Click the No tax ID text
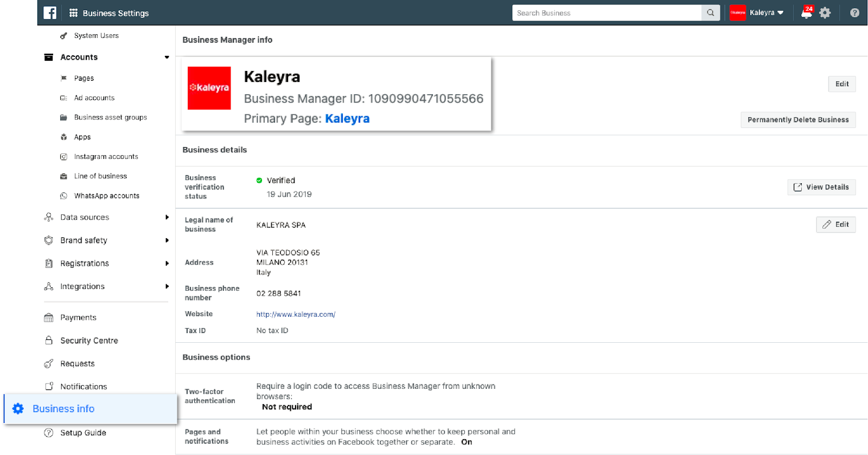Screen dimensions: 868x455 tap(272, 331)
